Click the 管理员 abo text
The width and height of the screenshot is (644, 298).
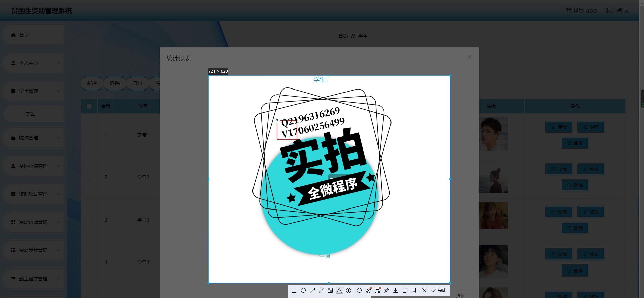coord(581,11)
